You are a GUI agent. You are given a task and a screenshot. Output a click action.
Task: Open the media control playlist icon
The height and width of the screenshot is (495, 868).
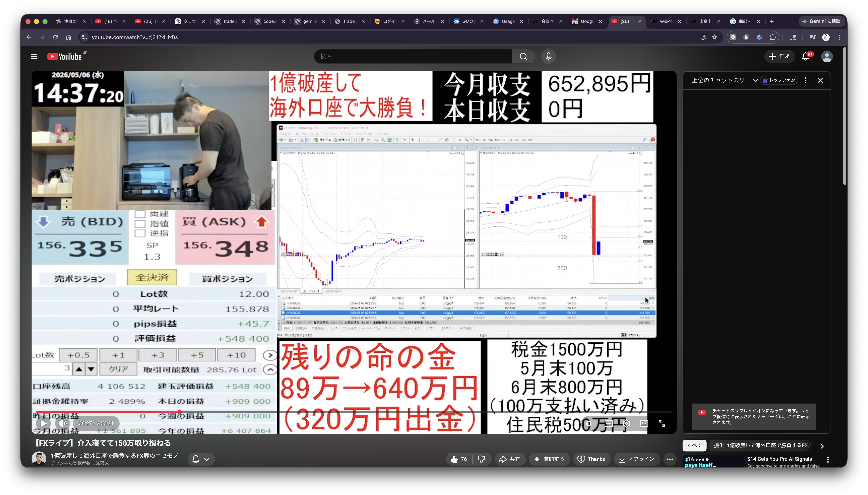812,37
